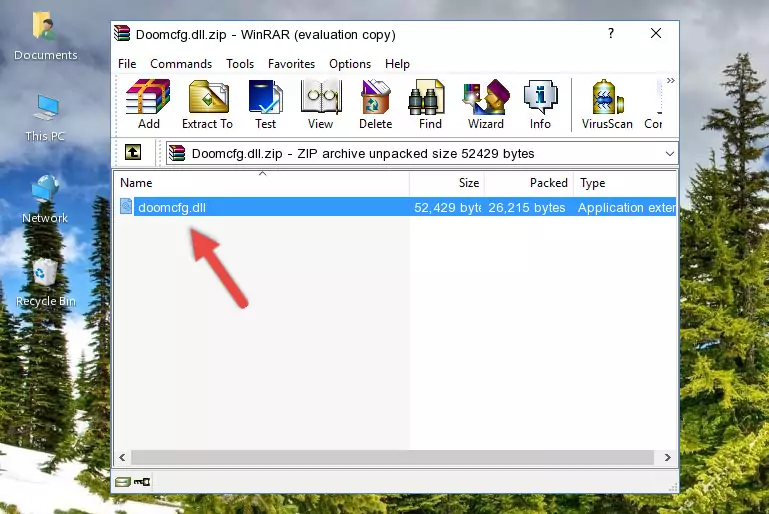Show more toolbar buttons via chevron

point(670,80)
